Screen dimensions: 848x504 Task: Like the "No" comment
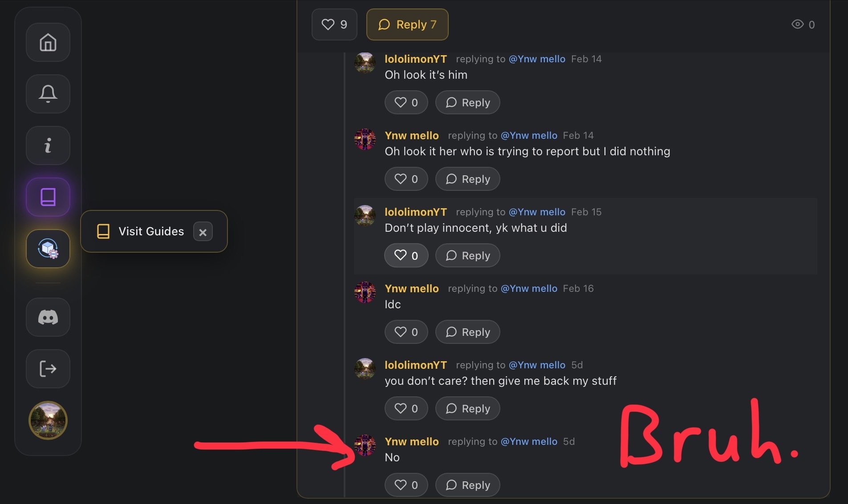406,485
